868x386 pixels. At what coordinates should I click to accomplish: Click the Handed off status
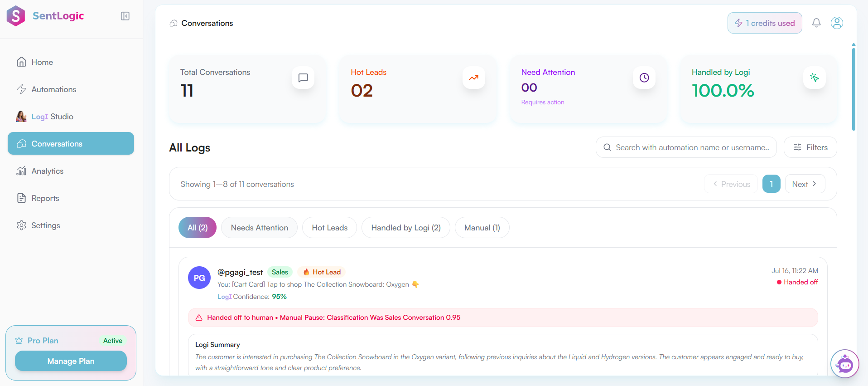(x=797, y=282)
